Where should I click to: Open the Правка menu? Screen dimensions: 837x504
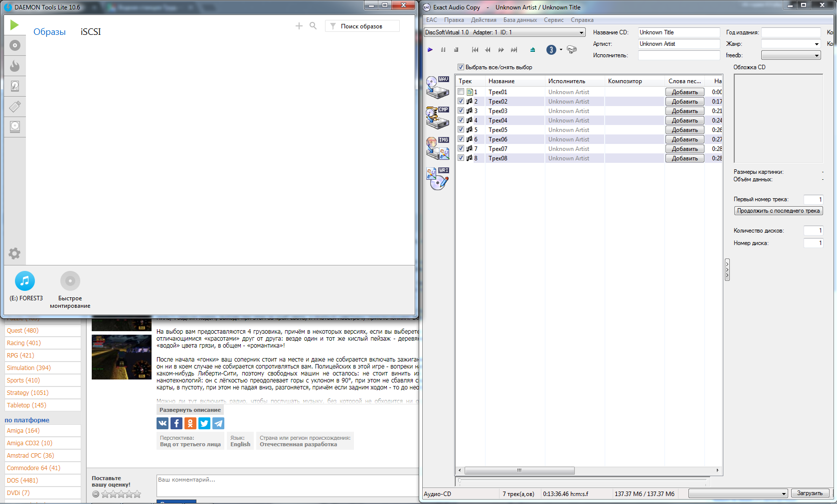point(454,20)
